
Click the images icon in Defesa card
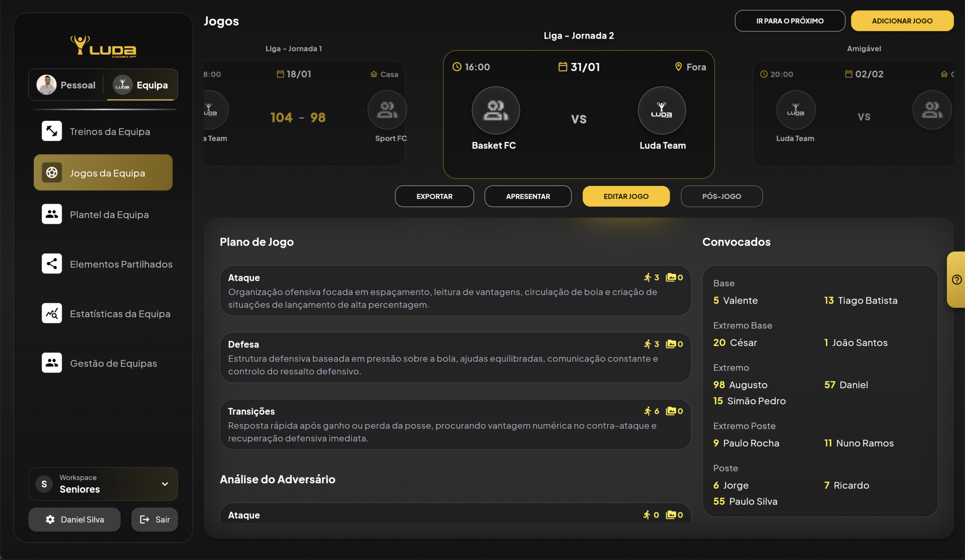[671, 344]
